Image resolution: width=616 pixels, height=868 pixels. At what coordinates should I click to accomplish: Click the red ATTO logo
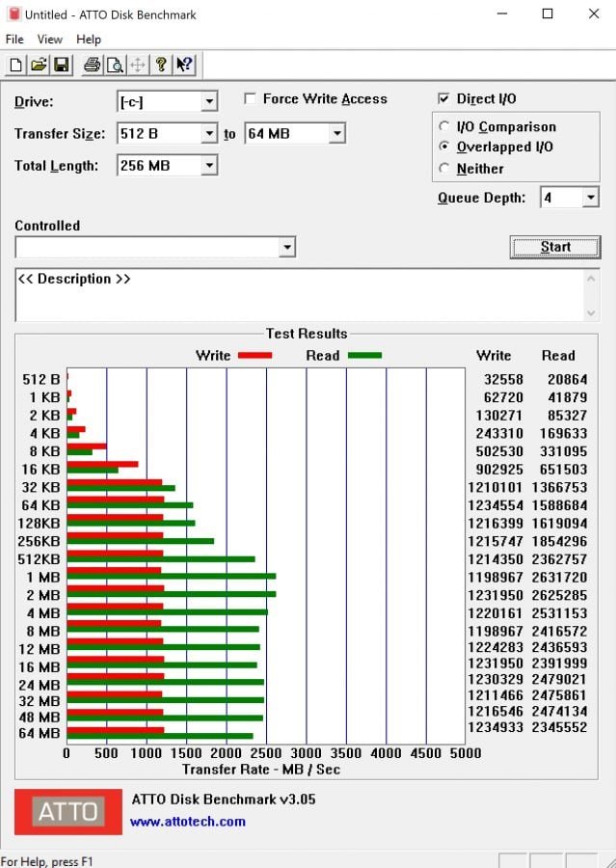68,811
